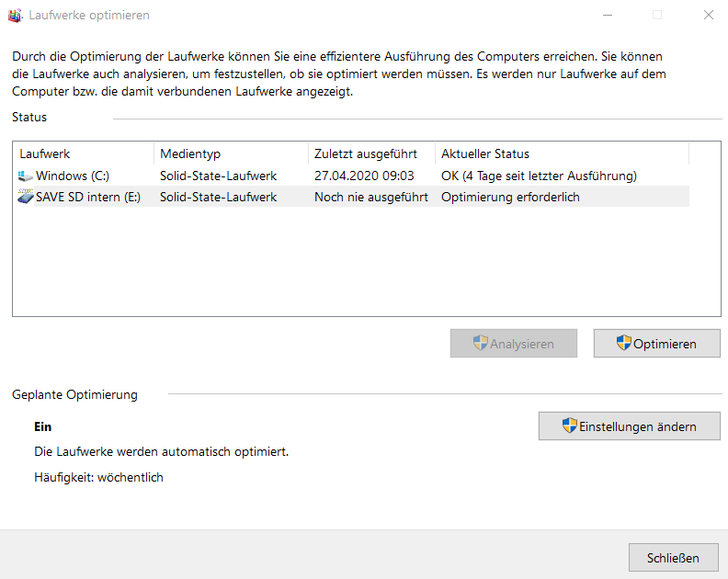Click the Medientyp column header
This screenshot has height=579, width=728.
tap(231, 153)
